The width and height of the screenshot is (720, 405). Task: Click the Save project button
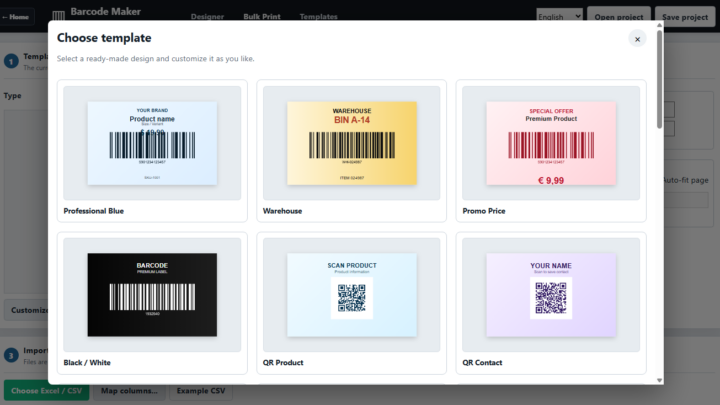click(x=685, y=17)
